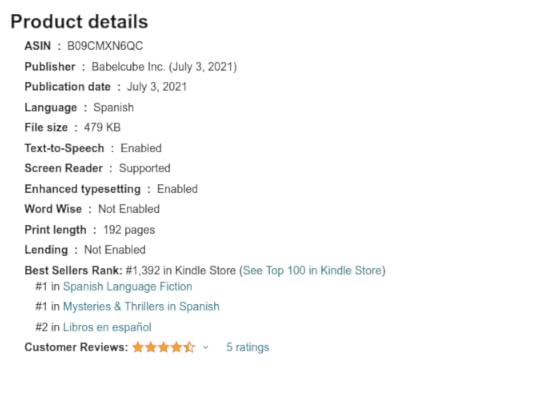This screenshot has width=540, height=398.
Task: Click the Print length 192 pages value
Action: pos(129,230)
